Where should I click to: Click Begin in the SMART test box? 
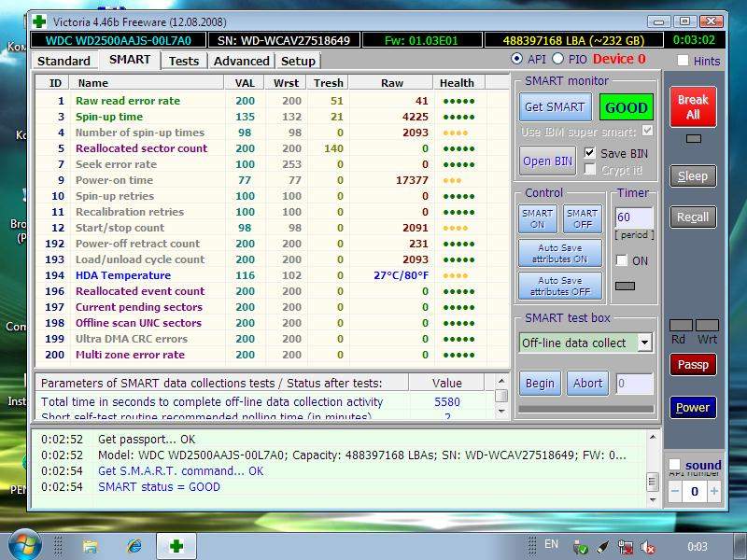point(540,384)
